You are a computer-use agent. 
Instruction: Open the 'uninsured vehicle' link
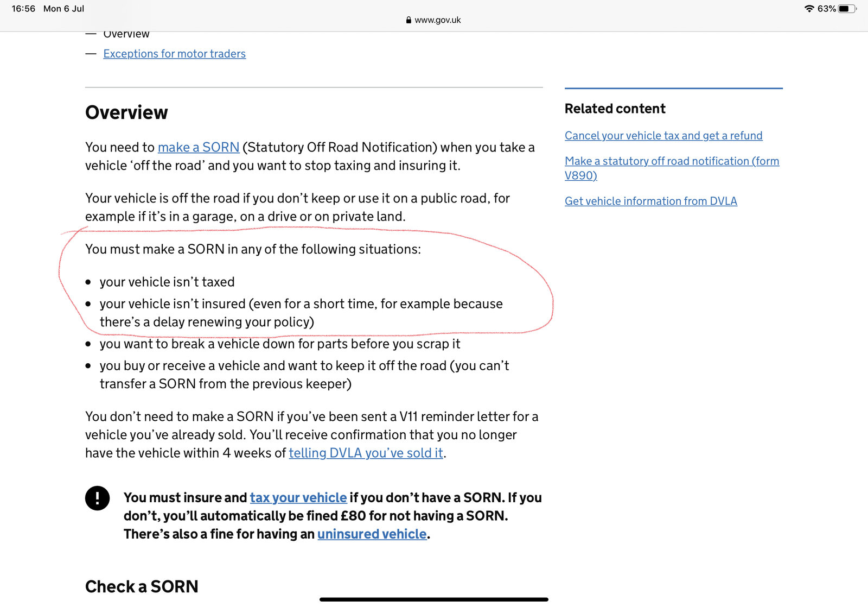pos(372,534)
